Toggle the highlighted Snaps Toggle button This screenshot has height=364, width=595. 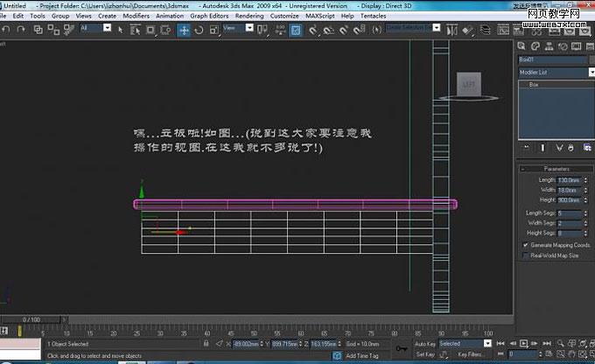(x=296, y=30)
